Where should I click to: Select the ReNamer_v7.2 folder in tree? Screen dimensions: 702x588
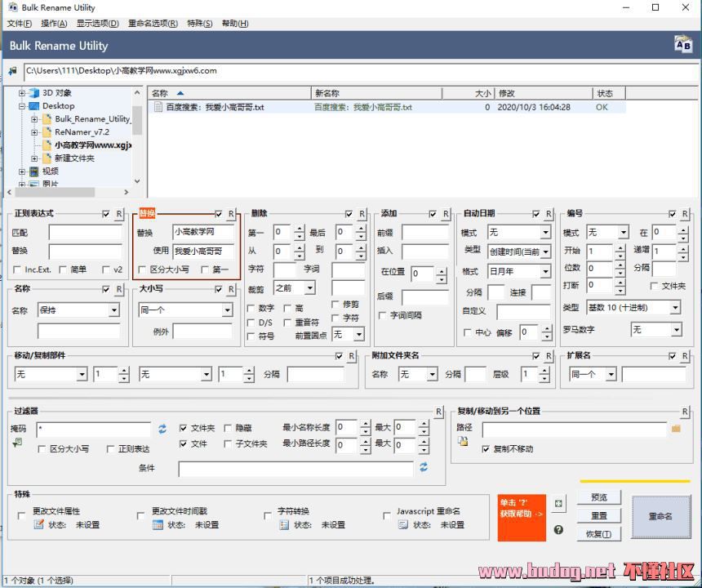point(82,132)
